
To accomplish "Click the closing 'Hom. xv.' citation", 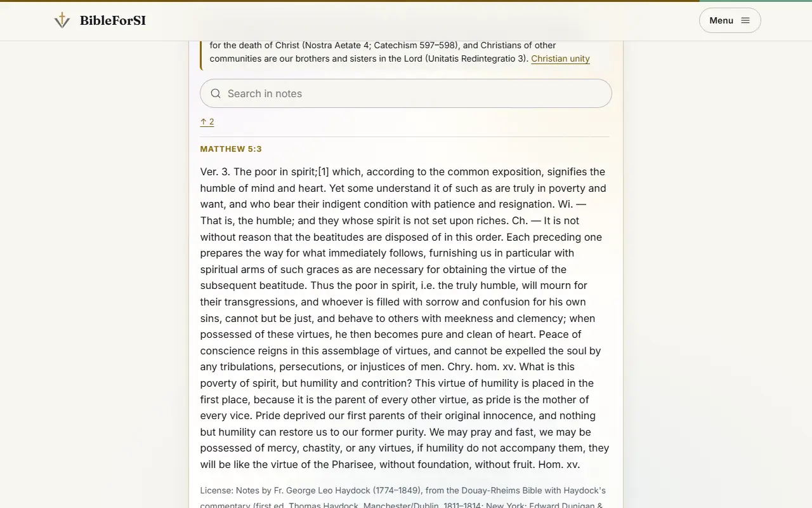I will pyautogui.click(x=559, y=464).
